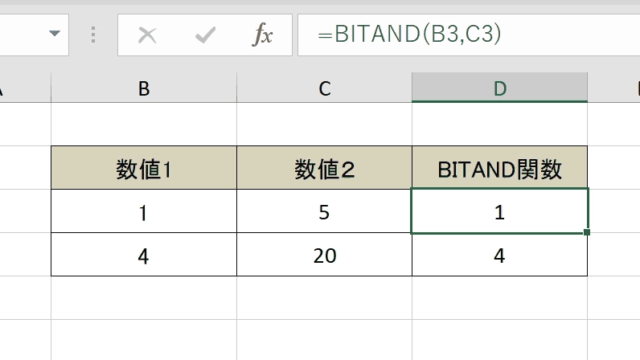Screen dimensions: 640x360
Task: Select cell B4 containing 4
Action: point(144,255)
